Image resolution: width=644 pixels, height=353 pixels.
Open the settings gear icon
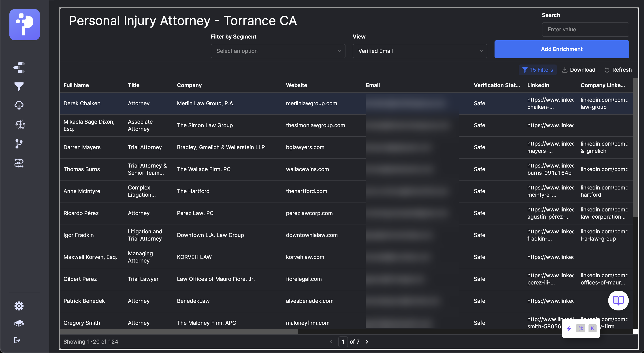(19, 306)
